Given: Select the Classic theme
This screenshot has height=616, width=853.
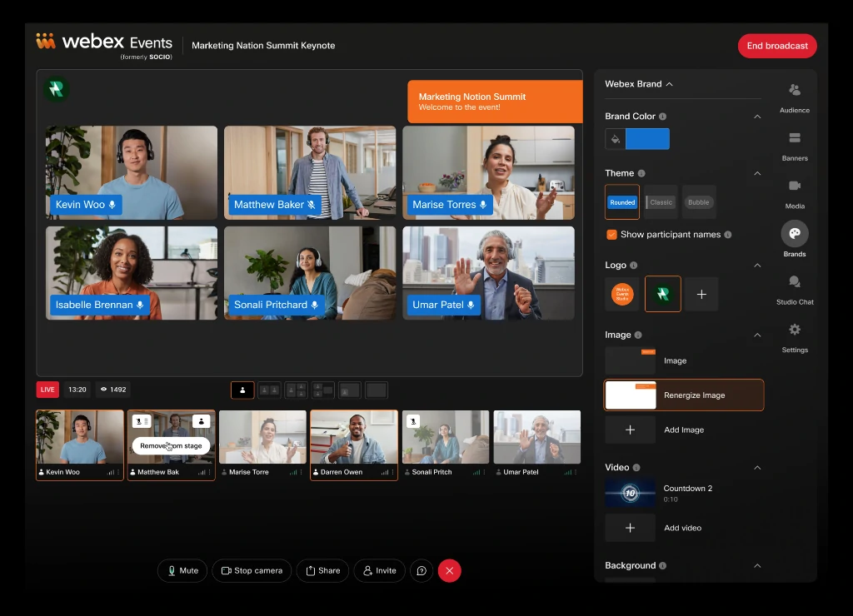Looking at the screenshot, I should 660,201.
